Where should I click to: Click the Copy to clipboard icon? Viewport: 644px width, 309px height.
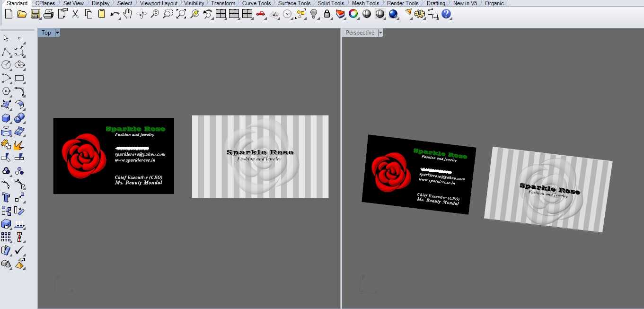(88, 14)
